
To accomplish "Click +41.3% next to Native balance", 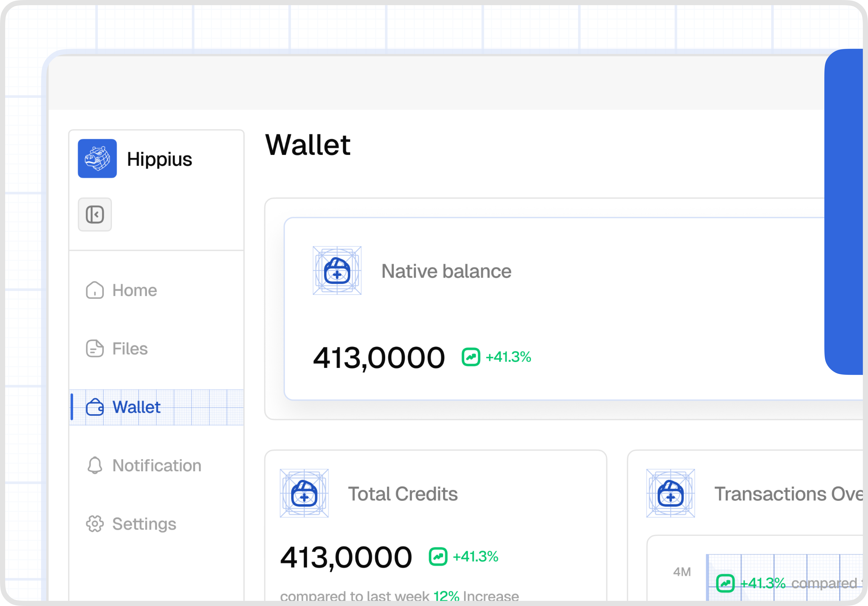I will coord(508,357).
